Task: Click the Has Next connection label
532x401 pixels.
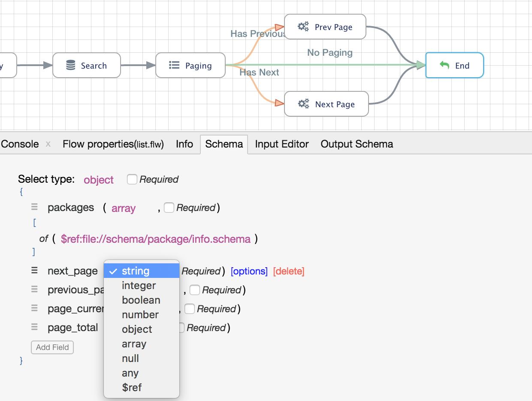Action: [x=259, y=72]
